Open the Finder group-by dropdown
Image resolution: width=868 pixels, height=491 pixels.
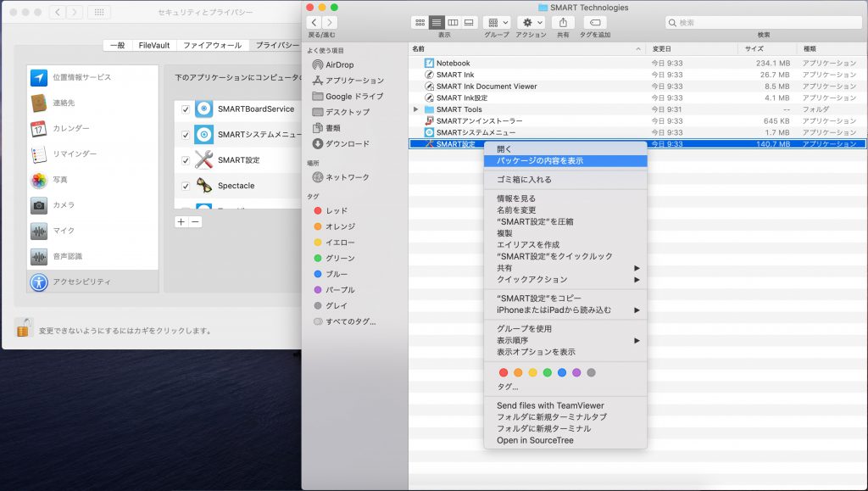pos(497,23)
